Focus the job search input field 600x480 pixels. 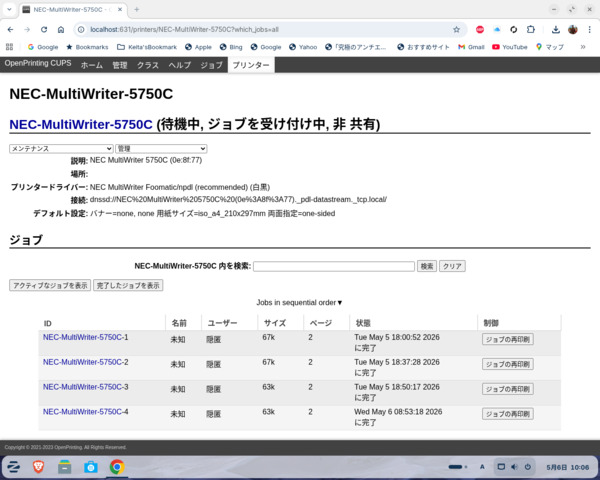[334, 266]
